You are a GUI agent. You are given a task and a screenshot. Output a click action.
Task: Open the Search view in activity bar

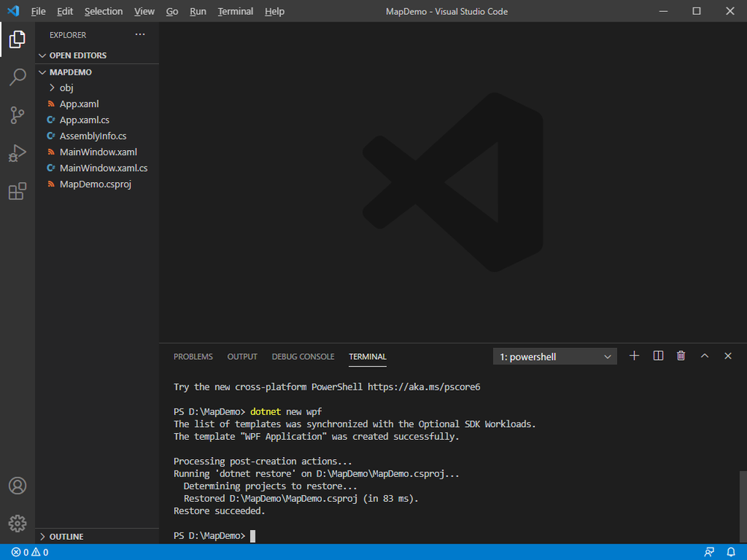tap(17, 77)
